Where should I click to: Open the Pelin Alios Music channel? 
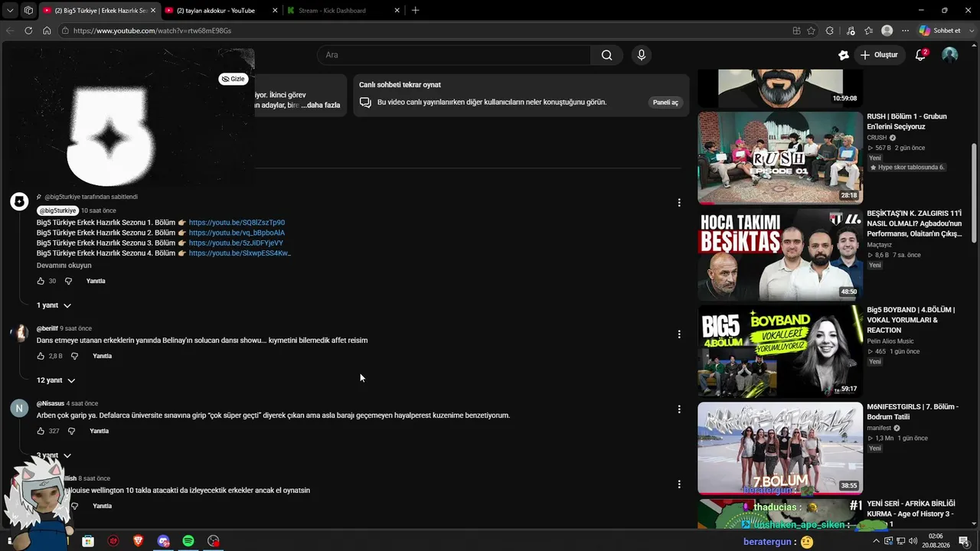(890, 341)
